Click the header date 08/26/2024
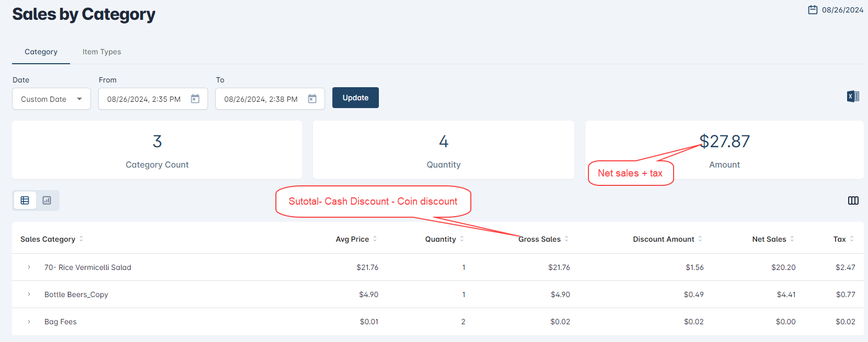The width and height of the screenshot is (868, 342). tap(842, 10)
